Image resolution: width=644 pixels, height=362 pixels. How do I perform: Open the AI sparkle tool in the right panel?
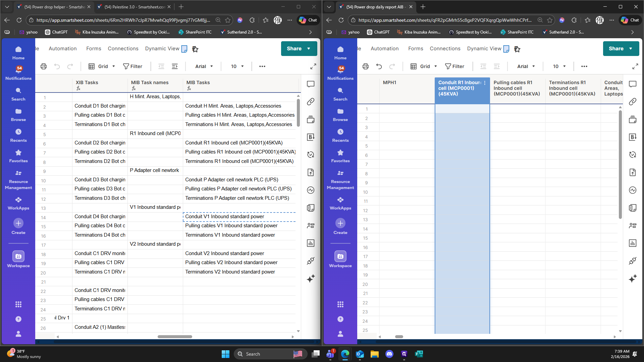pos(633,279)
